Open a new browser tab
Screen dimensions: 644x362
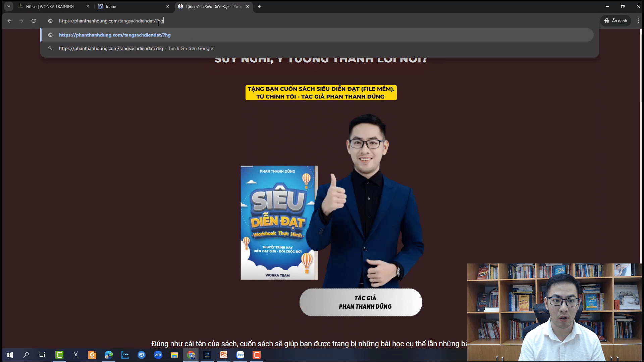tap(260, 6)
